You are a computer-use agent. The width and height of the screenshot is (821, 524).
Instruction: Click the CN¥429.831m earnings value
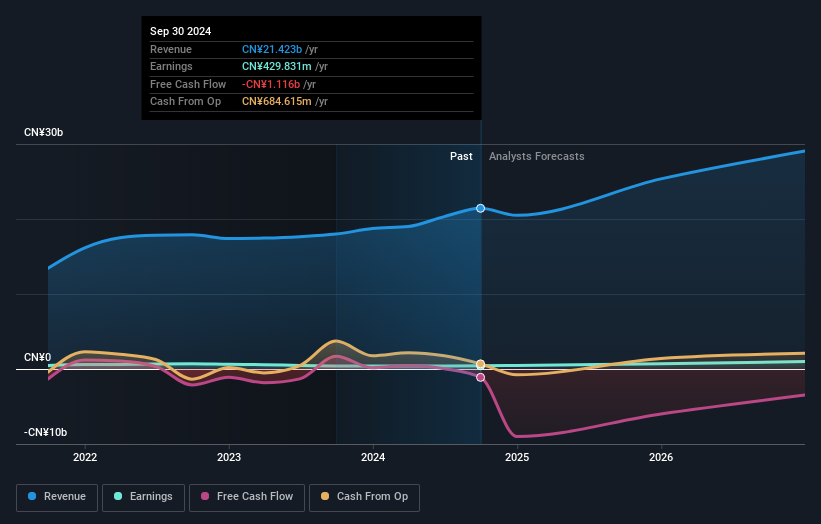pyautogui.click(x=276, y=66)
